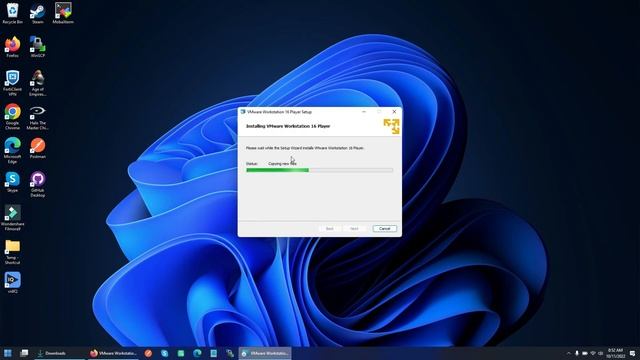Open the taskbar icon left of VMware installer
The image size is (640, 360).
pyautogui.click(x=230, y=353)
